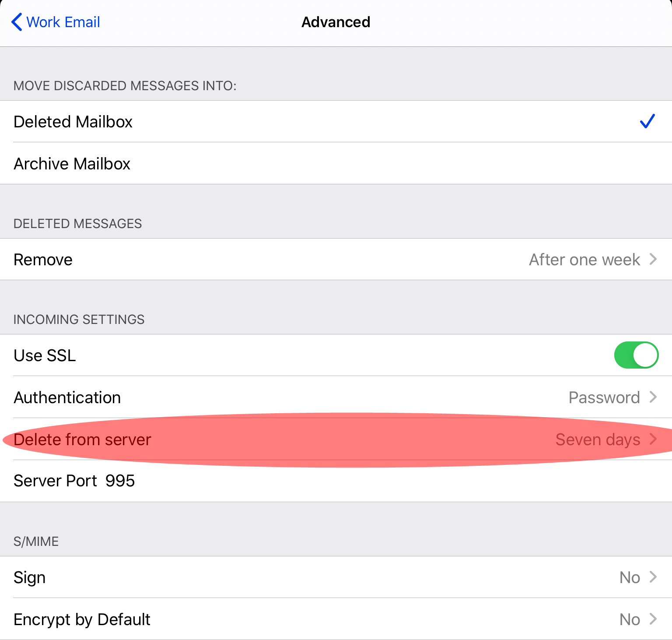Toggle the Use SSL switch off
672x640 pixels.
(x=636, y=355)
